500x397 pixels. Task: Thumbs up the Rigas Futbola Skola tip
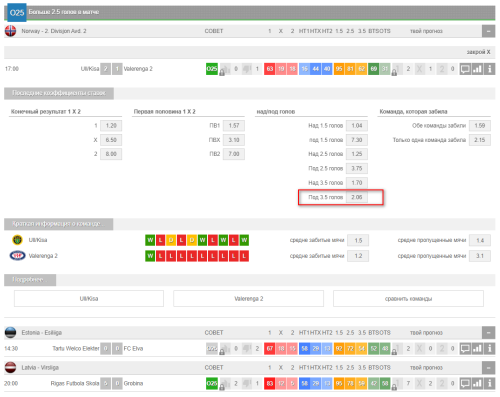tap(226, 383)
